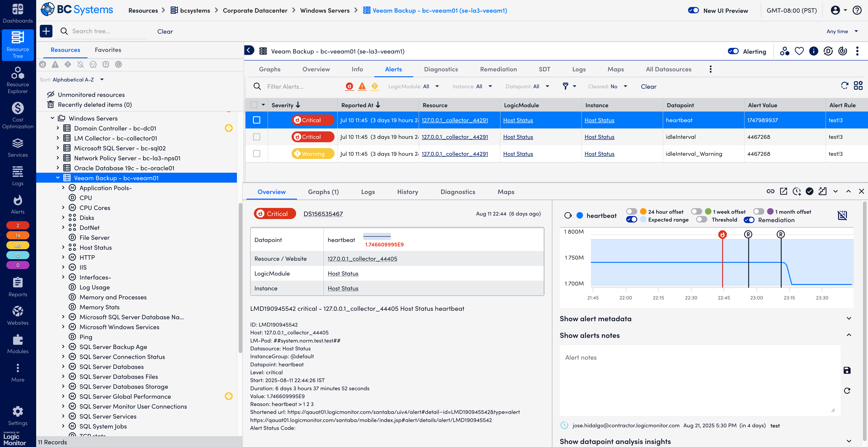868x447 pixels.
Task: Click the red critical alert marker on graph
Action: tap(722, 235)
